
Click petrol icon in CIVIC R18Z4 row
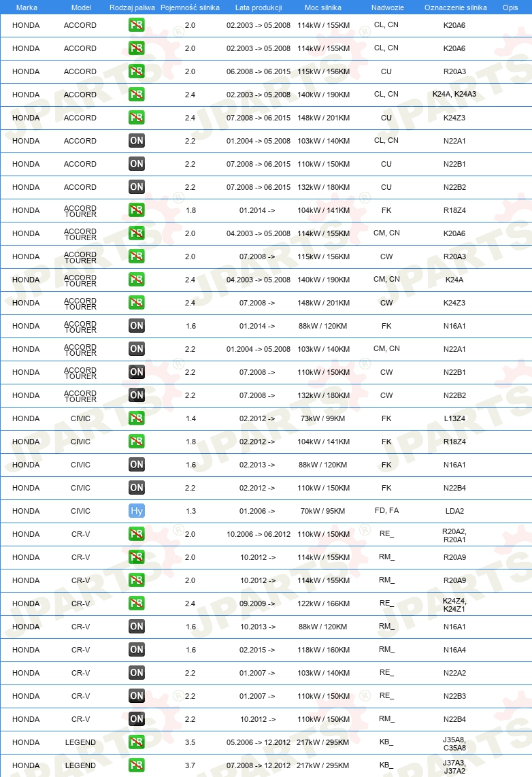137,441
